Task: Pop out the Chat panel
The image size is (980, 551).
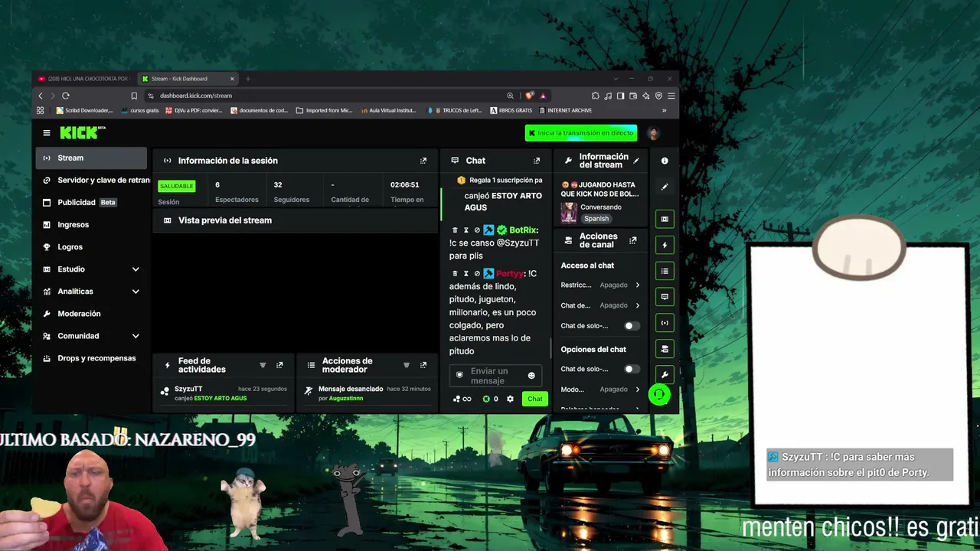Action: [x=537, y=161]
